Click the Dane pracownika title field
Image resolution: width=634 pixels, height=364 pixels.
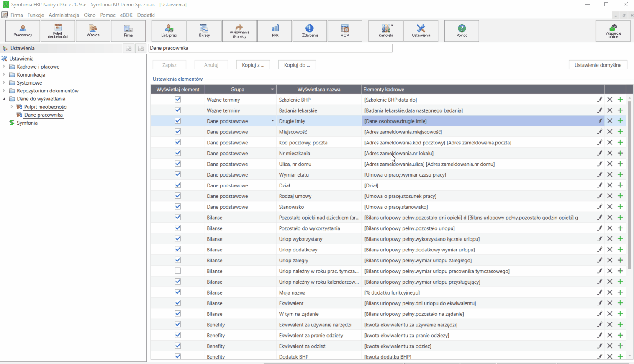pos(270,48)
